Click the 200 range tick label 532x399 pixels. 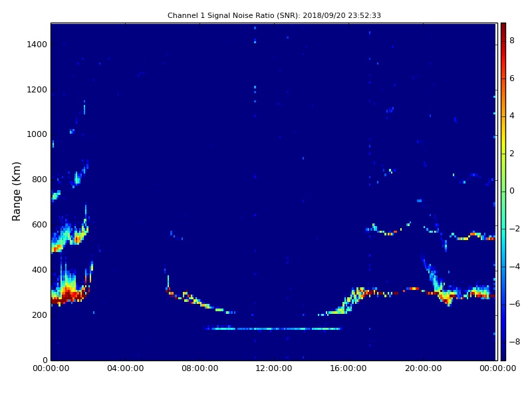(x=39, y=315)
